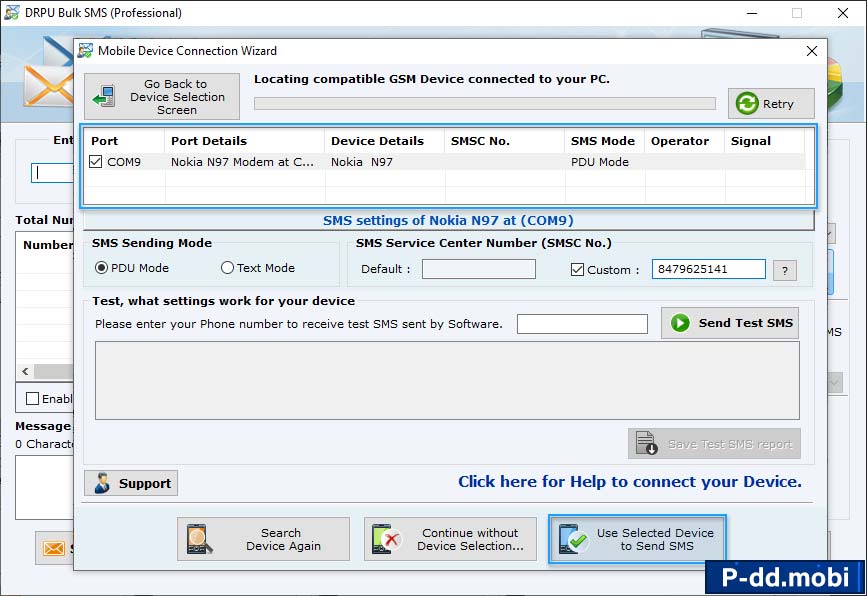Click the envelope icon button in main window

tap(54, 548)
